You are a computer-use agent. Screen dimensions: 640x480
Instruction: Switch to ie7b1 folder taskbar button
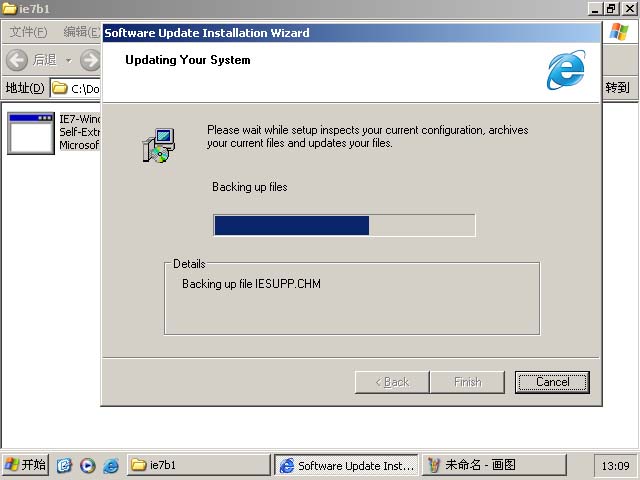(198, 465)
